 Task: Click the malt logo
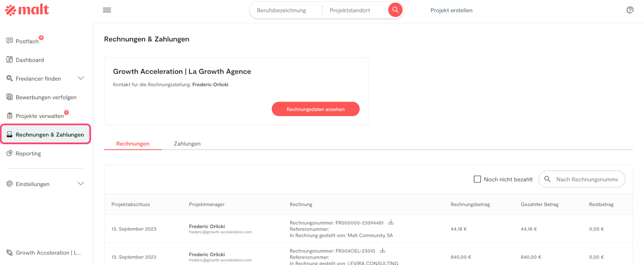coord(27,10)
